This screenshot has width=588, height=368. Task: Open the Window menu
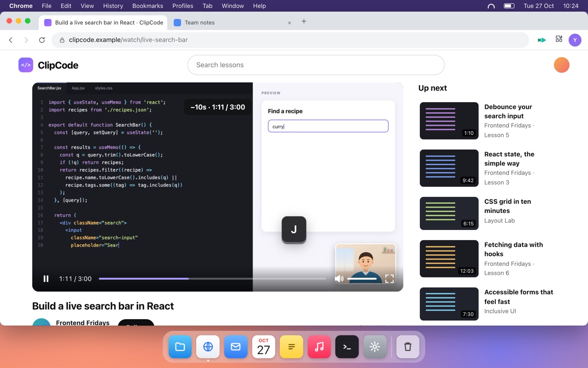233,6
